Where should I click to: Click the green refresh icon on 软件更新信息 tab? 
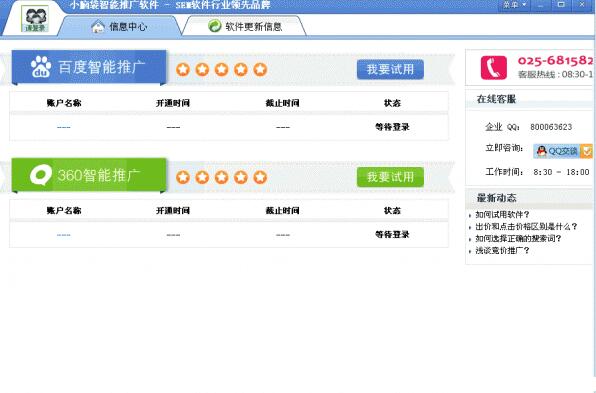click(x=215, y=26)
